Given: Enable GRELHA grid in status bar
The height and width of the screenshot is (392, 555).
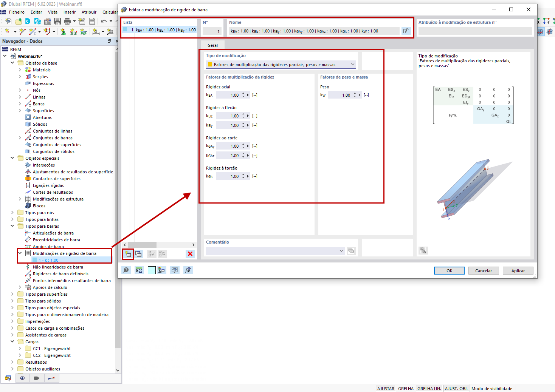Looking at the screenshot, I should (406, 388).
